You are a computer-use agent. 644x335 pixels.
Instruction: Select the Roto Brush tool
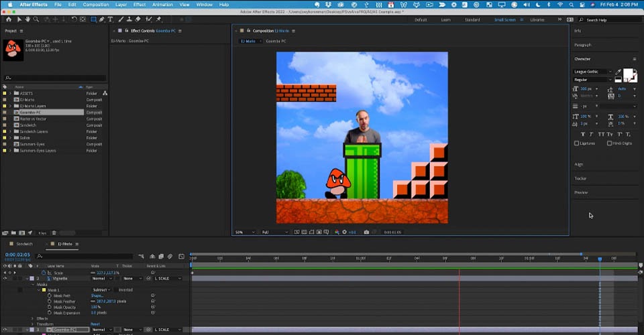pyautogui.click(x=149, y=19)
